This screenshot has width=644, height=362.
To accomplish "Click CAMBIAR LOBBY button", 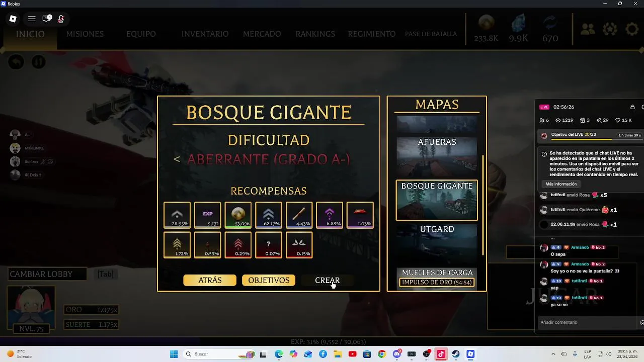I will [48, 274].
